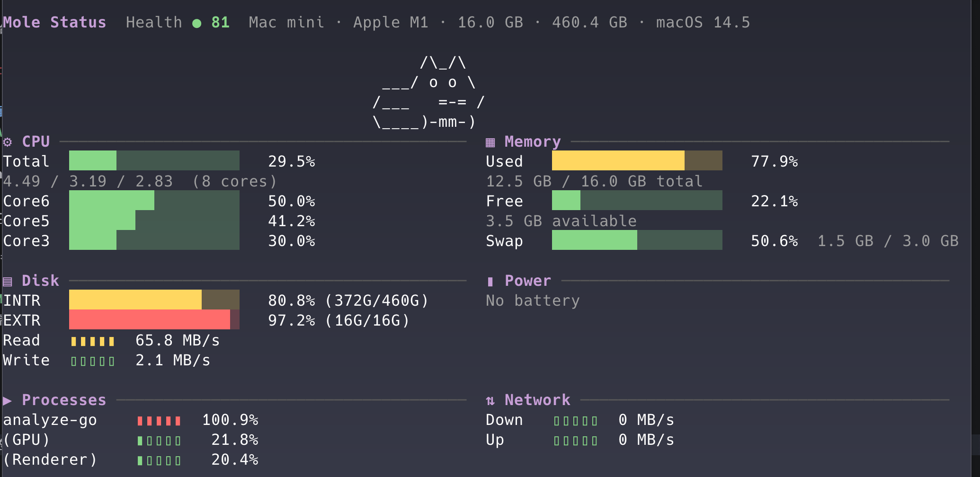Screen dimensions: 980x477
Task: Click the CPU gear icon
Action: click(x=8, y=142)
